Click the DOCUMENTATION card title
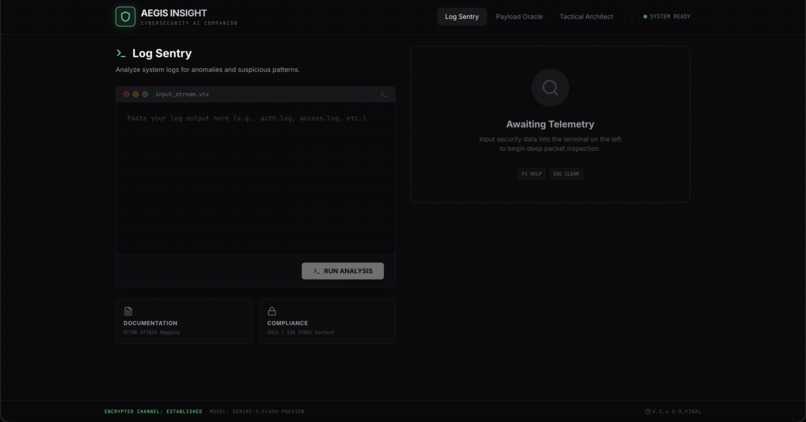Viewport: 806px width, 422px height. [150, 323]
